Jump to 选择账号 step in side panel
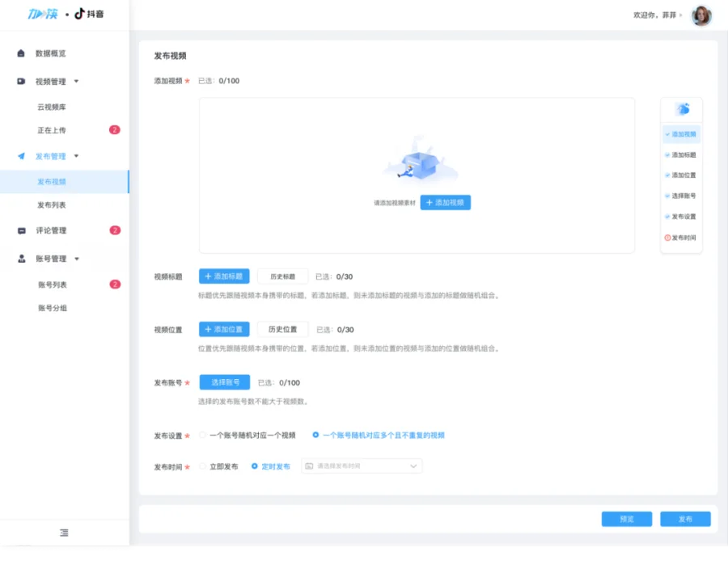This screenshot has width=728, height=569. coord(681,196)
